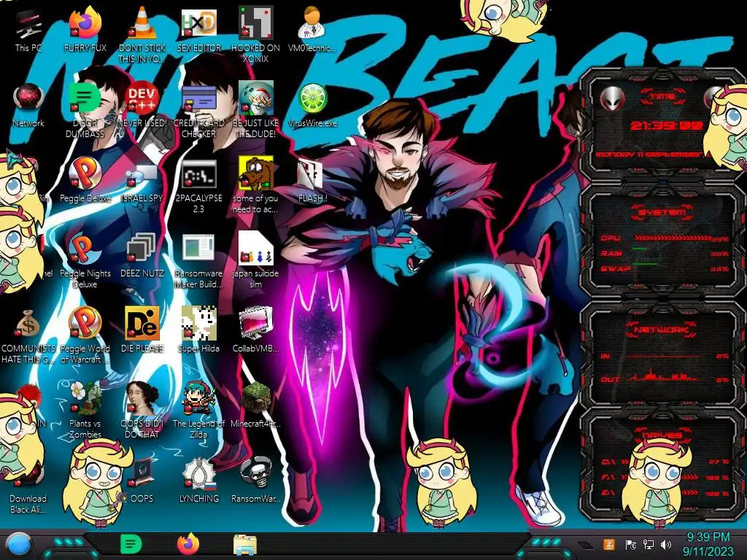Image resolution: width=747 pixels, height=560 pixels.
Task: Open the OOPS desktop shortcut
Action: [142, 480]
